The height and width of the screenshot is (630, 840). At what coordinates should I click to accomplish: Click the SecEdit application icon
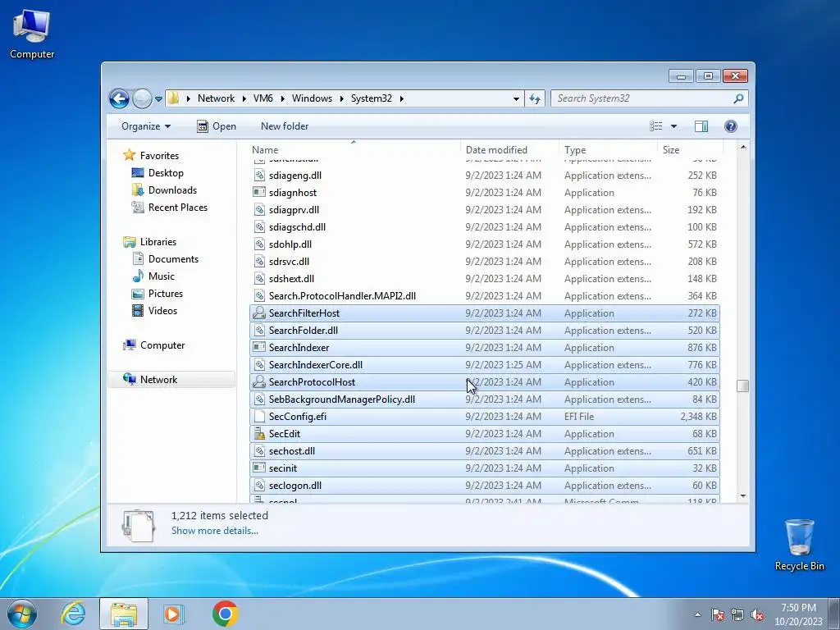click(259, 433)
